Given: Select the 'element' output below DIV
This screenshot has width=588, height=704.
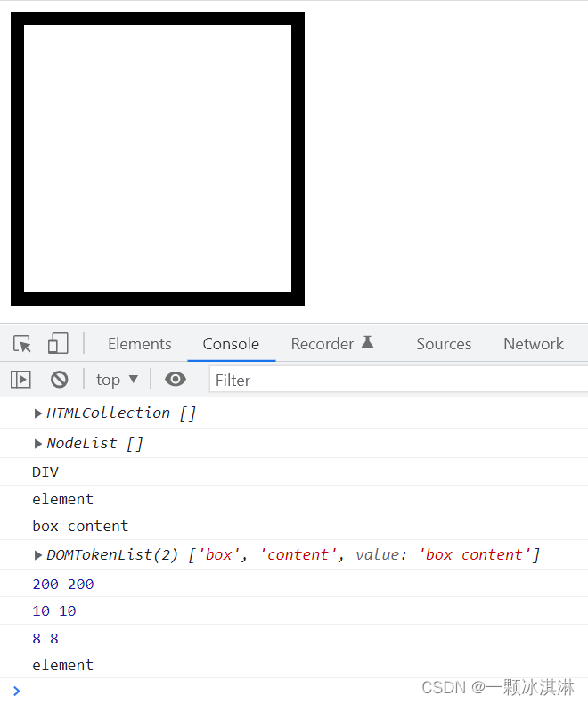Looking at the screenshot, I should click(x=63, y=499).
